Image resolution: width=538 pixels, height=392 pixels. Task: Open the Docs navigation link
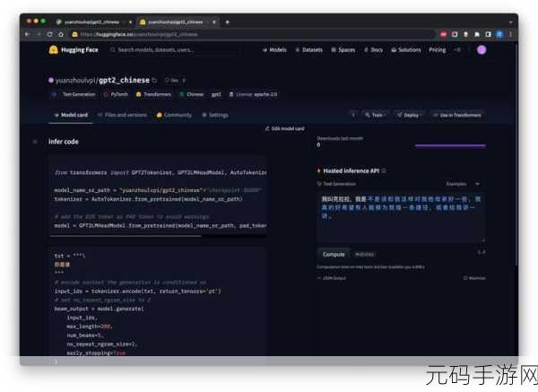(x=373, y=50)
